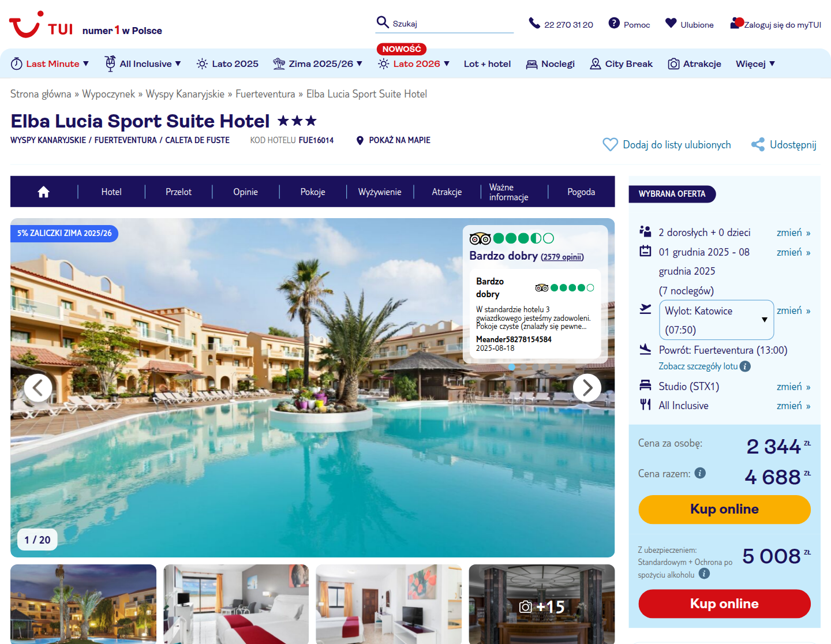Go to previous photo with left arrow
Viewport: 831px width, 644px height.
pos(38,388)
